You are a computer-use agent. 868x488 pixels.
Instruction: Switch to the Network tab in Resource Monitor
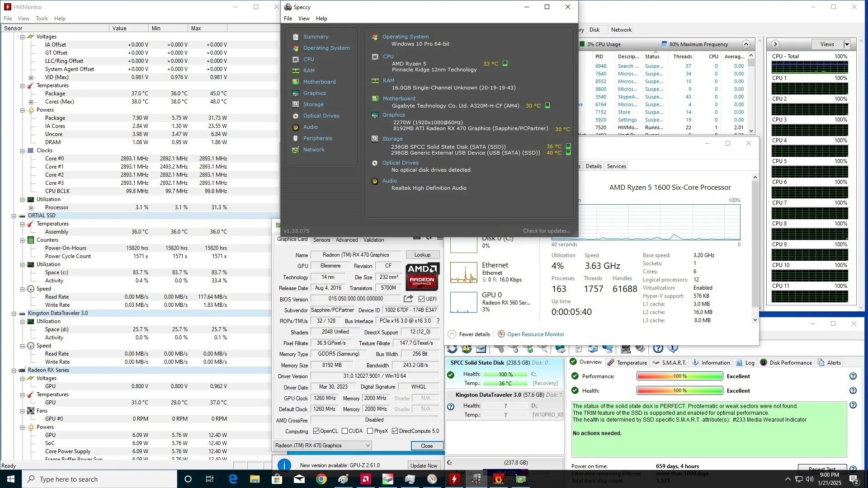pos(621,30)
